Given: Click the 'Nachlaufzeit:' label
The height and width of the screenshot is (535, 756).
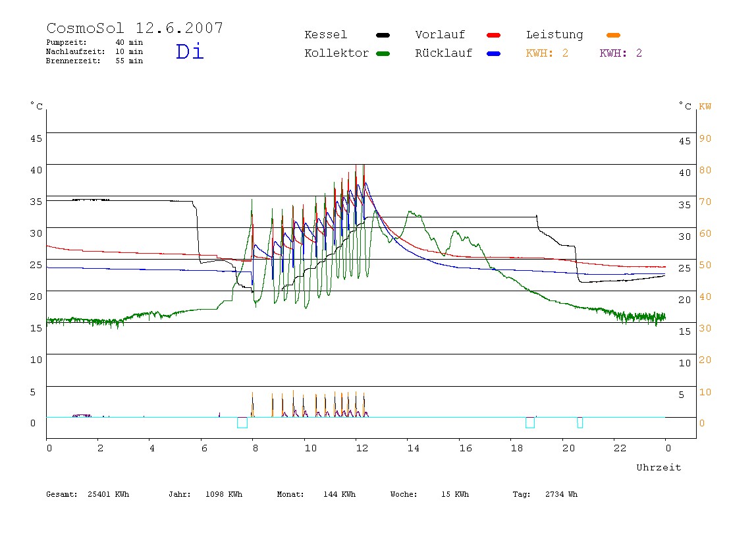Looking at the screenshot, I should (x=75, y=51).
